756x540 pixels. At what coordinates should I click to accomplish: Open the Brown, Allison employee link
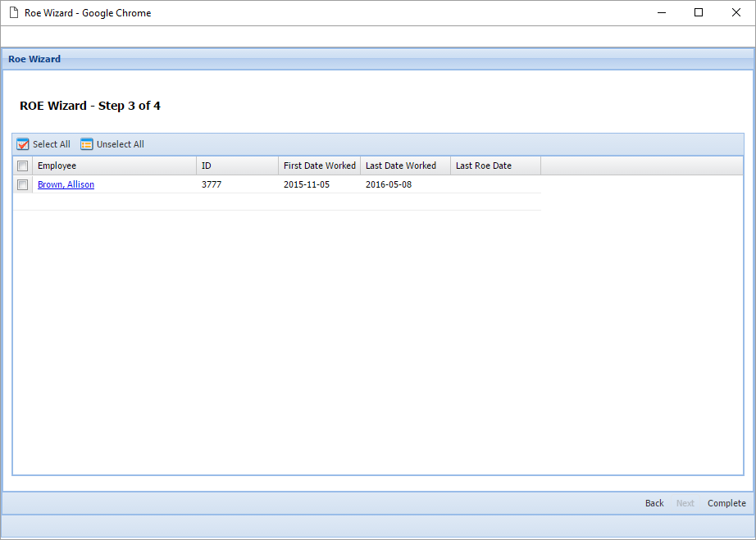66,184
